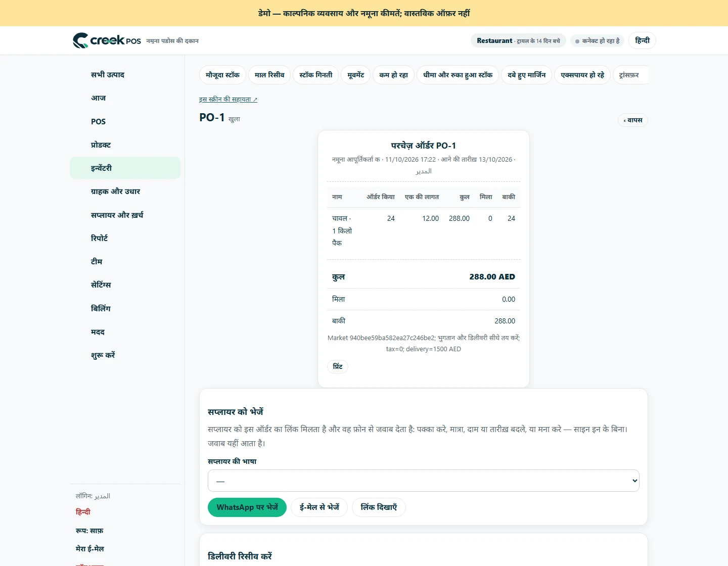Open मदद in the sidebar
Screen dimensions: 728x566
click(x=125, y=332)
